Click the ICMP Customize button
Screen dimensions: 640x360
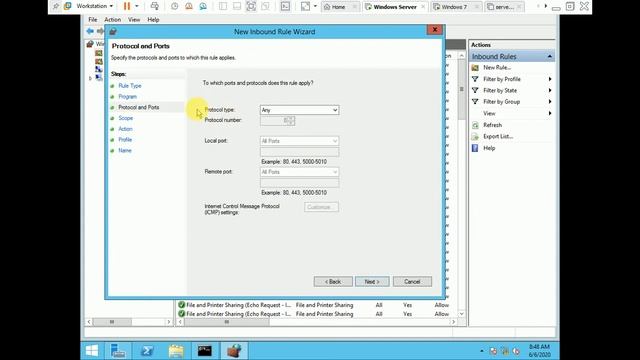[x=321, y=207]
